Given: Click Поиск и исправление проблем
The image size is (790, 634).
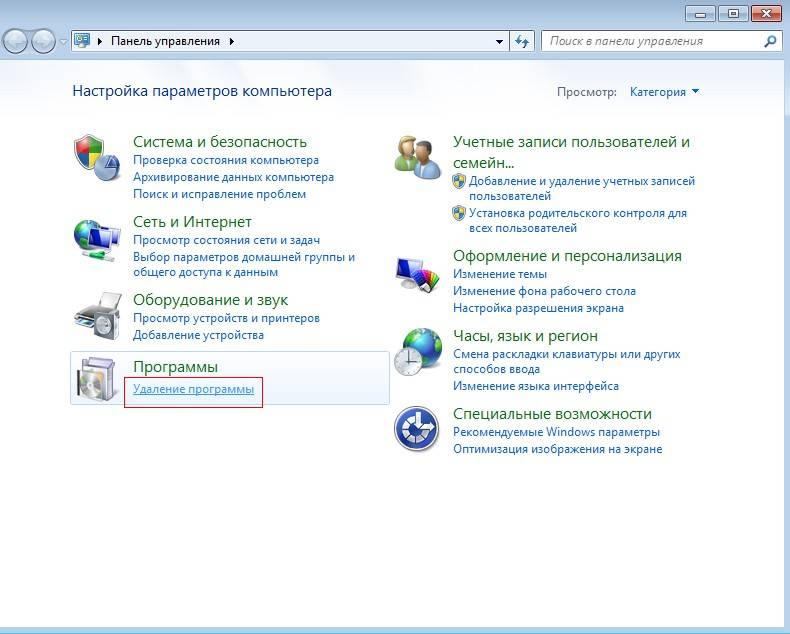Looking at the screenshot, I should pyautogui.click(x=219, y=194).
